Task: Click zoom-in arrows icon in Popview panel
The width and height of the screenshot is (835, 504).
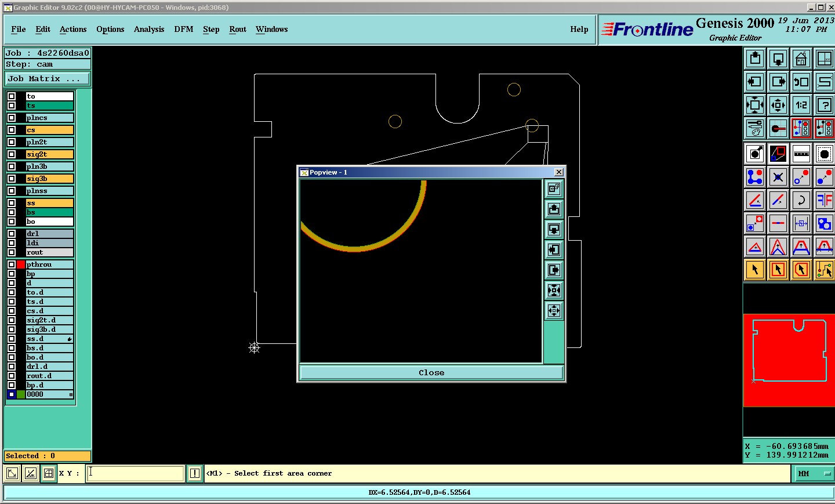Action: pos(554,290)
